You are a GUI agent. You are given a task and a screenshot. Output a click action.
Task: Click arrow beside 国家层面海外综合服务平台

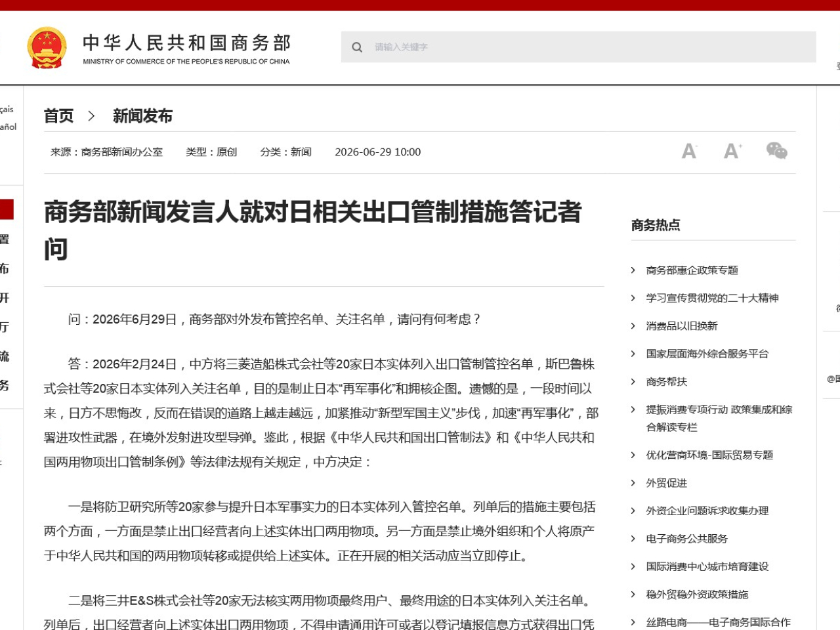point(633,354)
